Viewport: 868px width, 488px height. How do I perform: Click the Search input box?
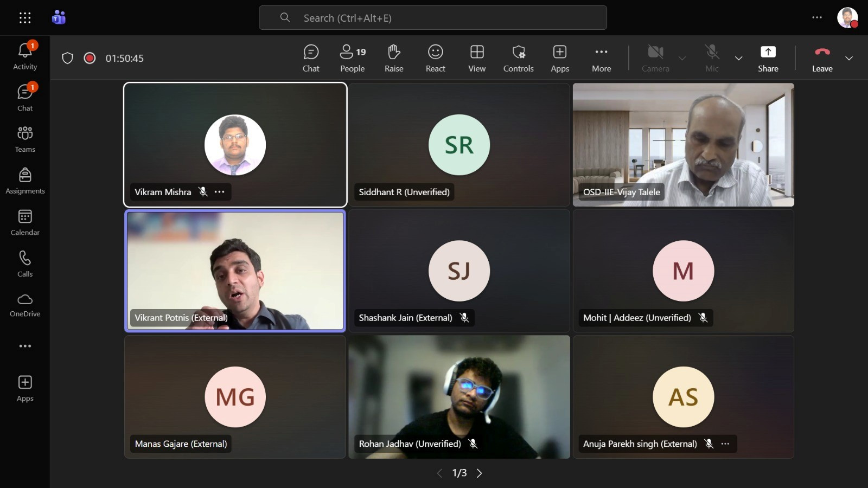point(432,18)
